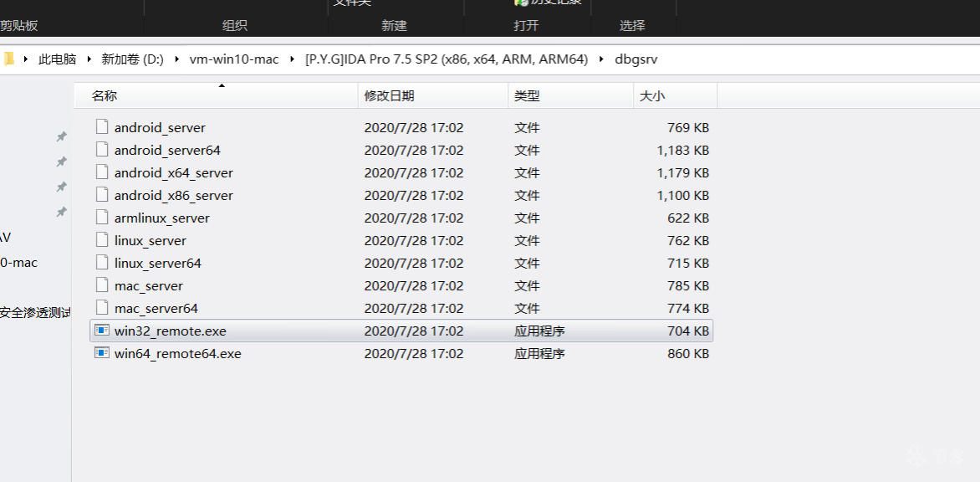Click the mac_server64 file icon
980x482 pixels.
[x=102, y=308]
